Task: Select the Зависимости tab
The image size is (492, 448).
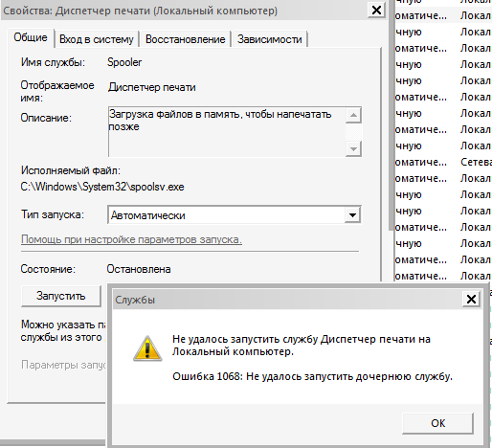Action: [x=270, y=39]
